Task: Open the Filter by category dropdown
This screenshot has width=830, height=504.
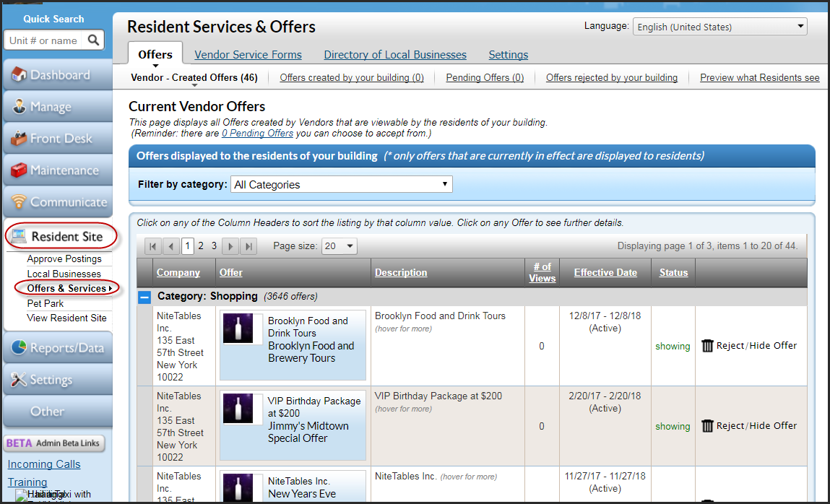Action: click(342, 185)
